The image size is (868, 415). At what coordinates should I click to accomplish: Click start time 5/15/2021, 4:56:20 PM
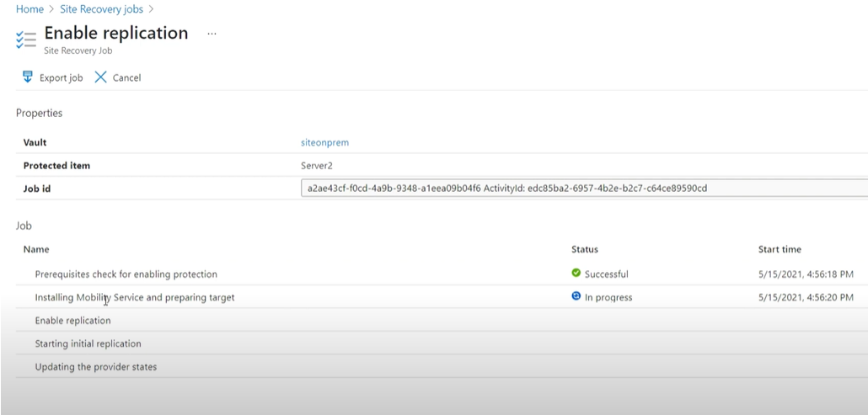coord(806,297)
